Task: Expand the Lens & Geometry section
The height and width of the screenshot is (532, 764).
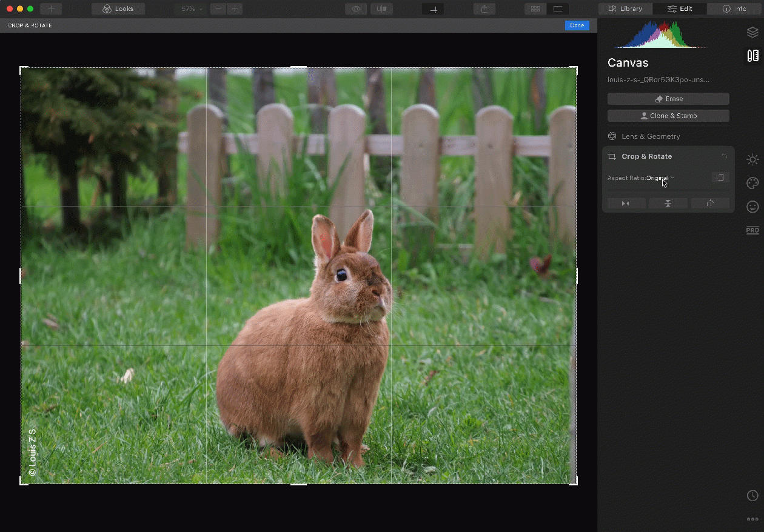Action: (x=651, y=136)
